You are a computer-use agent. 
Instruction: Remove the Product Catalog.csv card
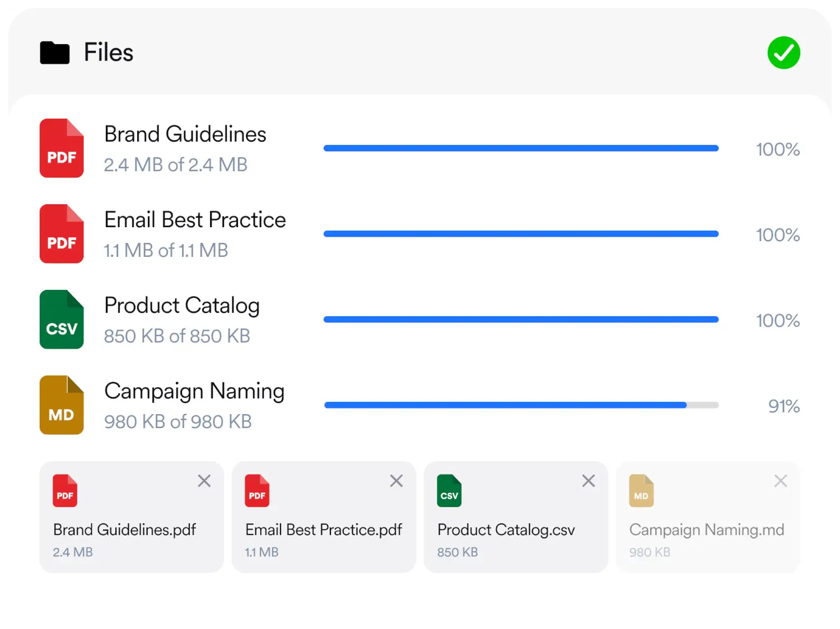tap(589, 481)
